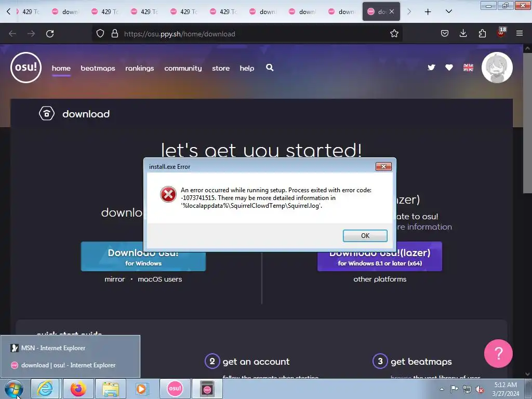The image size is (532, 399).
Task: Open the mirror download link
Action: (115, 279)
